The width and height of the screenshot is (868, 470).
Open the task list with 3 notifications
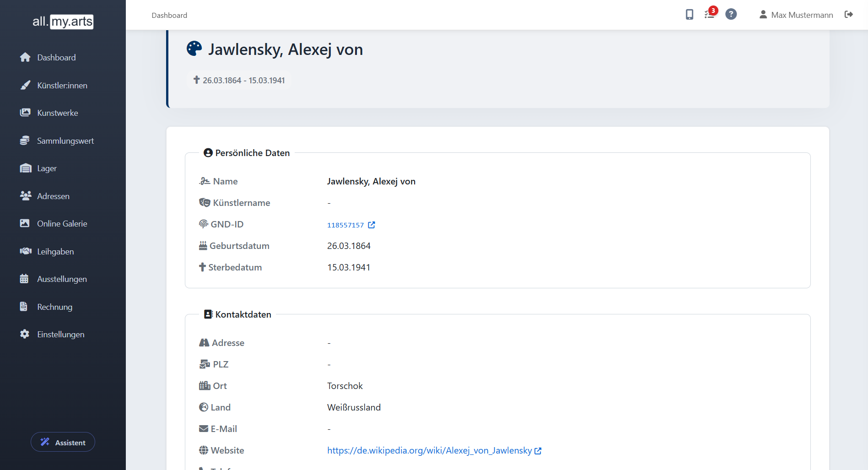click(710, 14)
